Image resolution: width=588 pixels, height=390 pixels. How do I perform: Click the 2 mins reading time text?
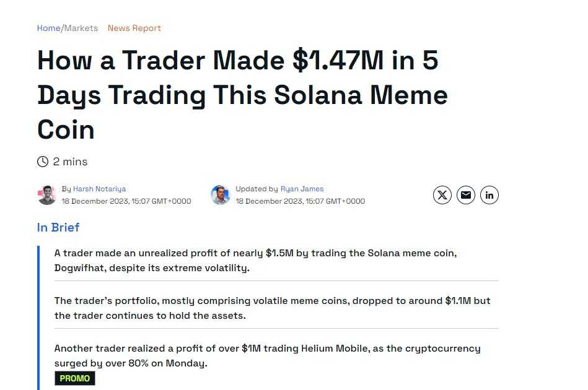[x=70, y=162]
